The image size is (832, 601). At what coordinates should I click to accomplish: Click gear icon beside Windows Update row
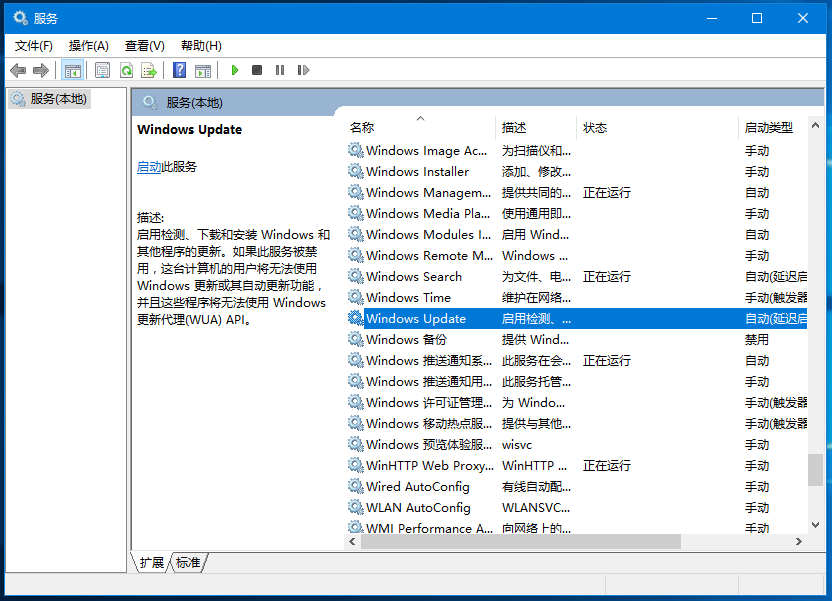pos(355,318)
